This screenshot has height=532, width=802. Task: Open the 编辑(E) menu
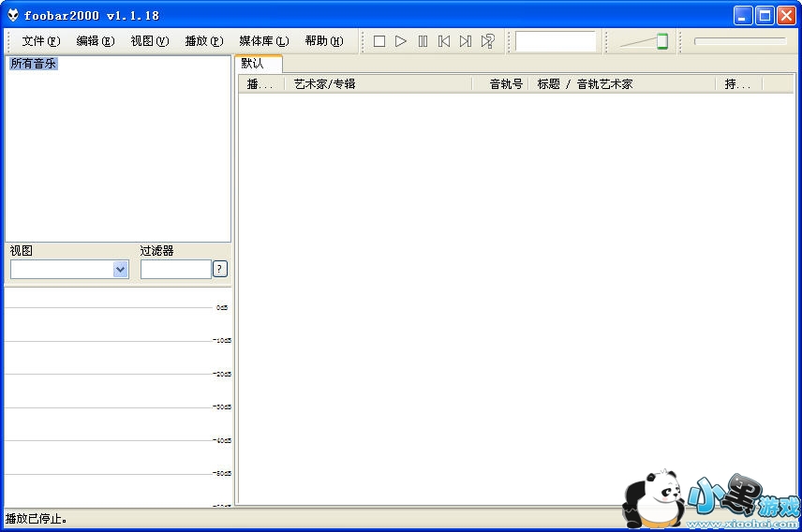96,41
